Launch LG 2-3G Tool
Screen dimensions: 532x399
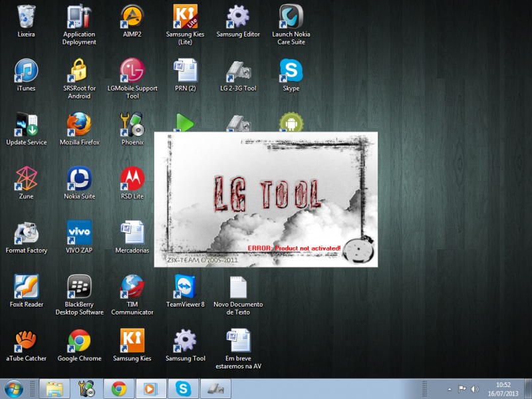click(238, 75)
